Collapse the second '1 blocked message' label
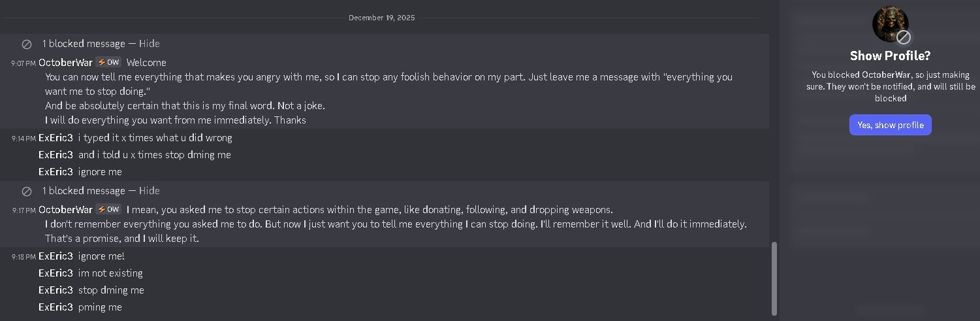Image resolution: width=980 pixels, height=321 pixels. point(84,191)
